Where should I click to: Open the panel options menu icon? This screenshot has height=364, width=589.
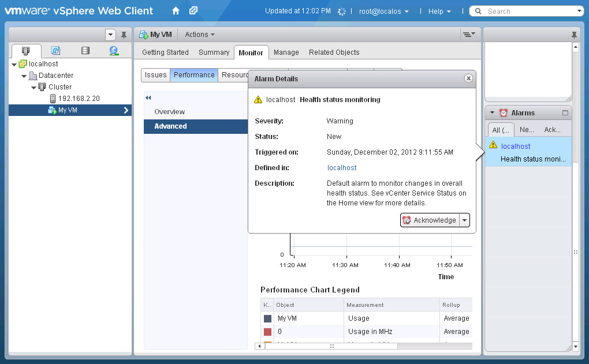pyautogui.click(x=468, y=34)
